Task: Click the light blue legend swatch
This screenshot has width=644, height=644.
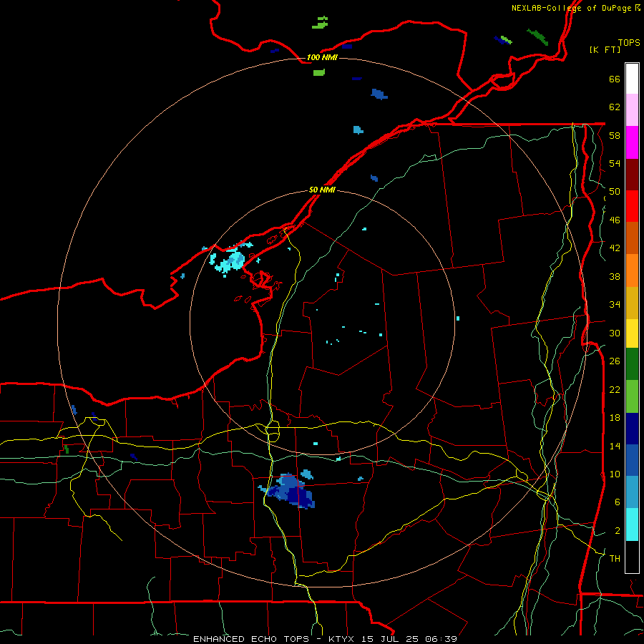Action: 632,492
